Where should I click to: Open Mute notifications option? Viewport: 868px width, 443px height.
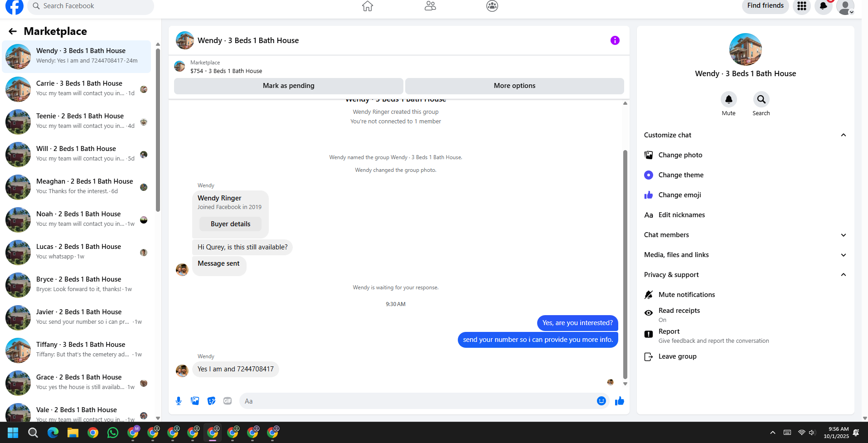(x=745, y=295)
